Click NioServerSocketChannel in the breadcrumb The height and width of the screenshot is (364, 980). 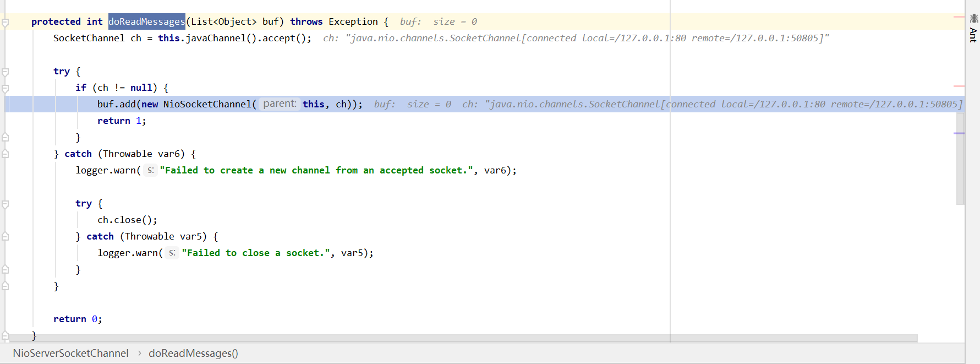point(70,353)
